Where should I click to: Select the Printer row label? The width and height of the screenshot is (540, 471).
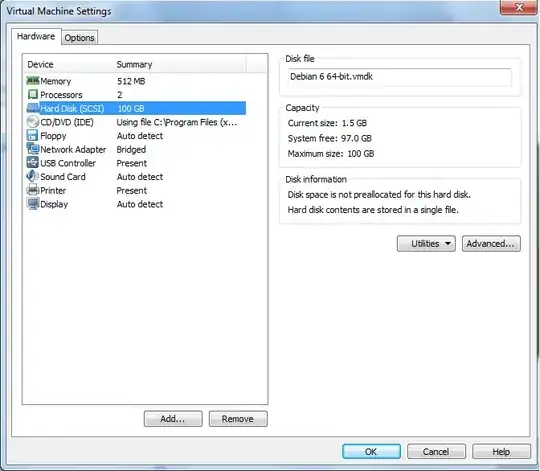(53, 190)
